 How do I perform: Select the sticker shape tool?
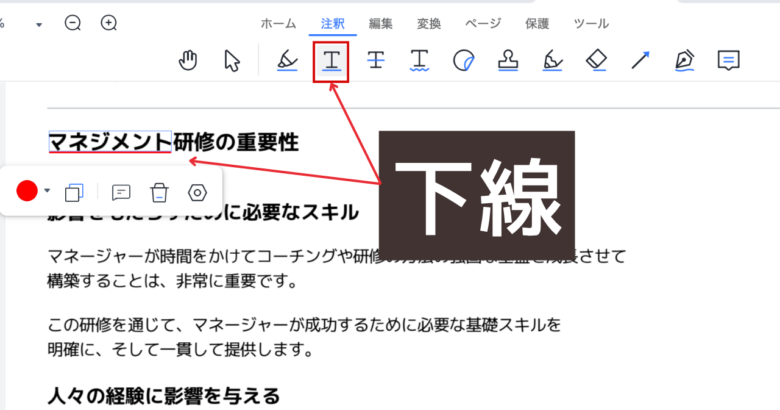click(463, 61)
